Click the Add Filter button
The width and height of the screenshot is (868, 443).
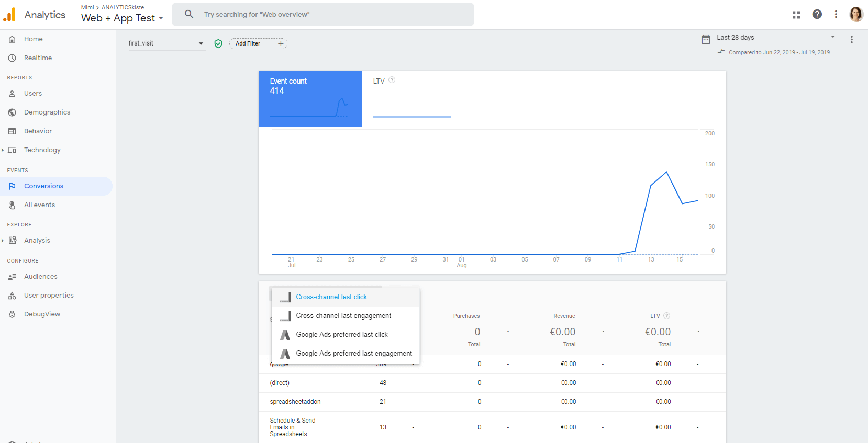(x=258, y=44)
